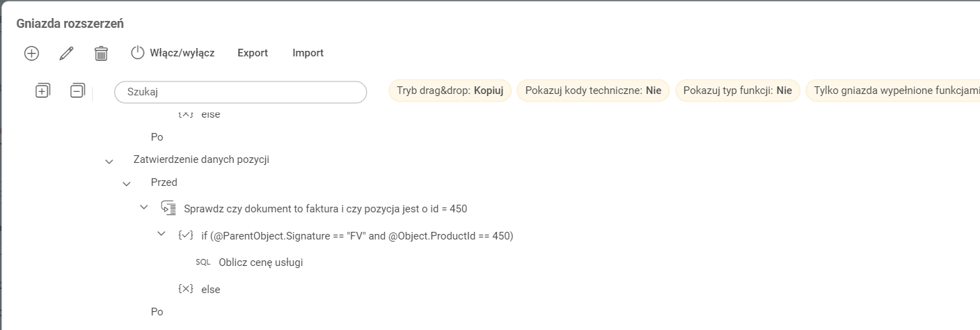Toggle Pokazuj typ funkcji option
Viewport: 980px width, 330px height.
[x=737, y=91]
